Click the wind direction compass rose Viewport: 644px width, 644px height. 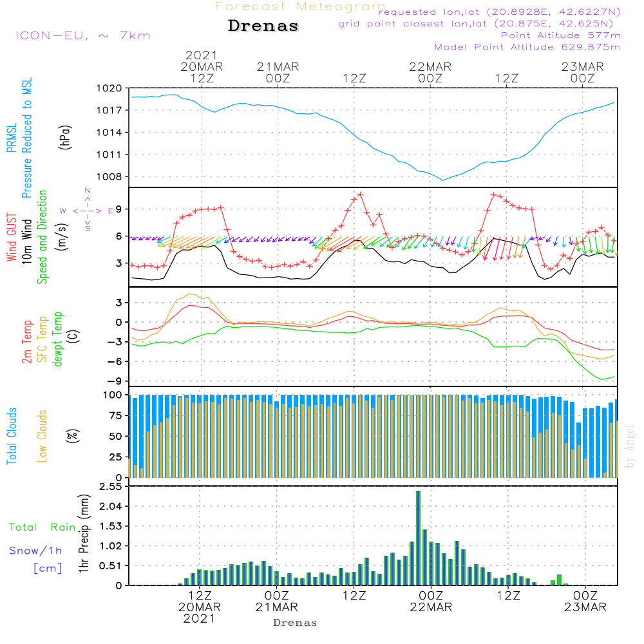click(x=87, y=211)
